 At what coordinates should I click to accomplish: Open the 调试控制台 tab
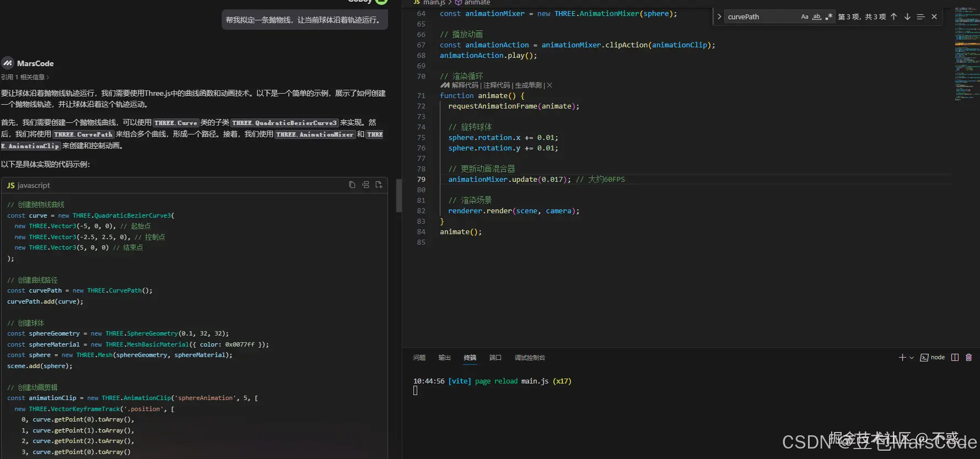[x=530, y=358]
